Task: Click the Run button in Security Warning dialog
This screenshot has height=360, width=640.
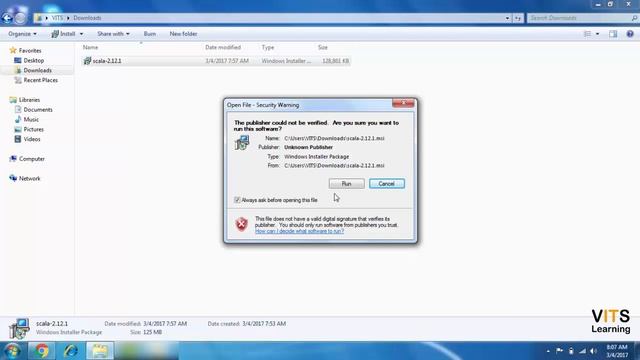Action: coord(346,184)
